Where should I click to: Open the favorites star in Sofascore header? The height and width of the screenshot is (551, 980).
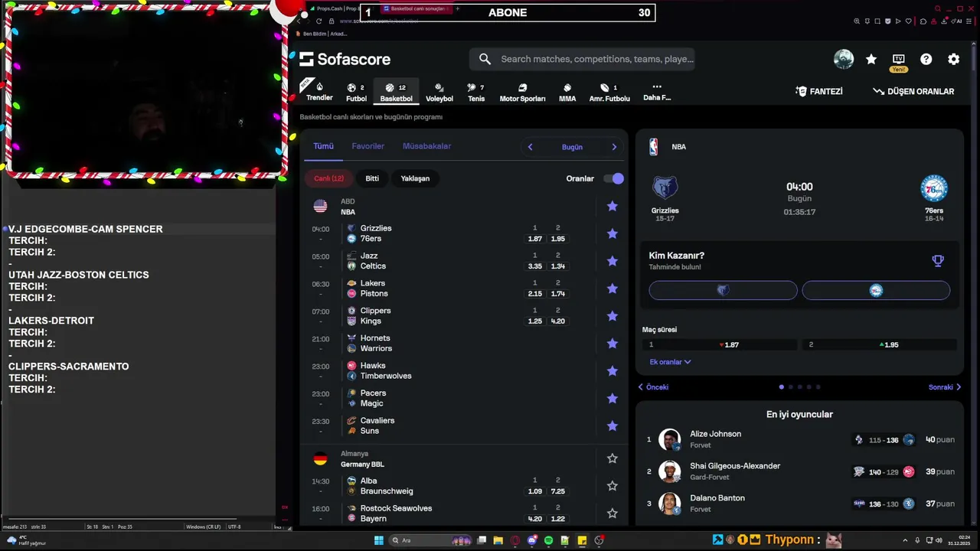click(x=871, y=59)
